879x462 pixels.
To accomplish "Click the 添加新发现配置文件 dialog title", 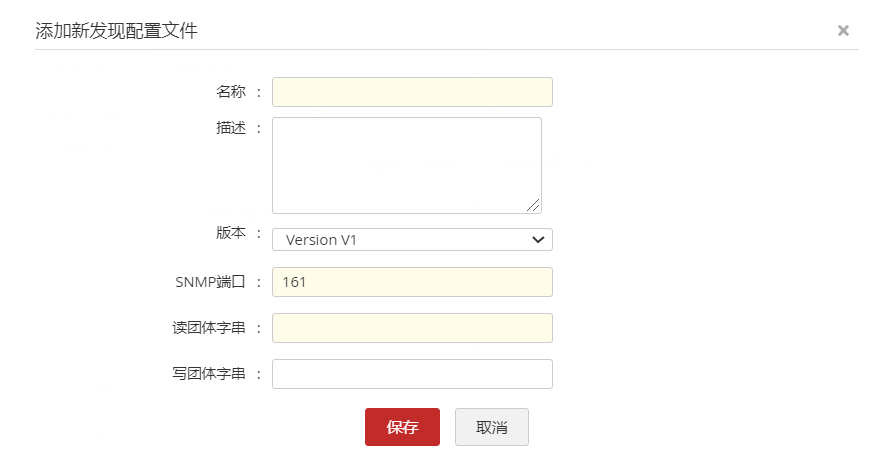I will click(116, 31).
